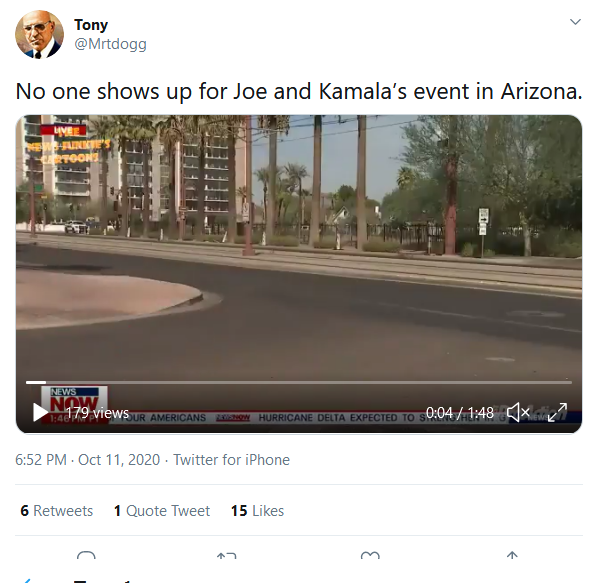The width and height of the screenshot is (598, 583).
Task: Click the 0:04 / 1:48 time display
Action: click(x=460, y=413)
